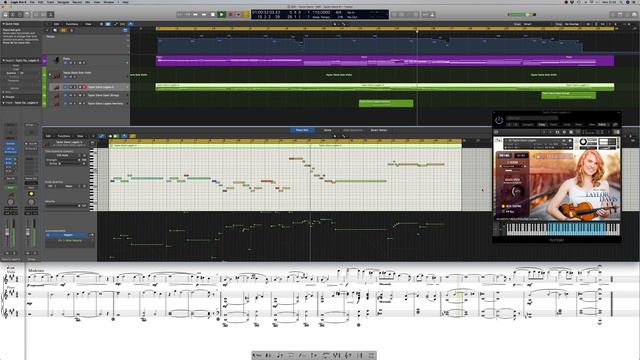Toggle the Editors button in control bar
The height and width of the screenshot is (360, 640).
pyautogui.click(x=51, y=14)
